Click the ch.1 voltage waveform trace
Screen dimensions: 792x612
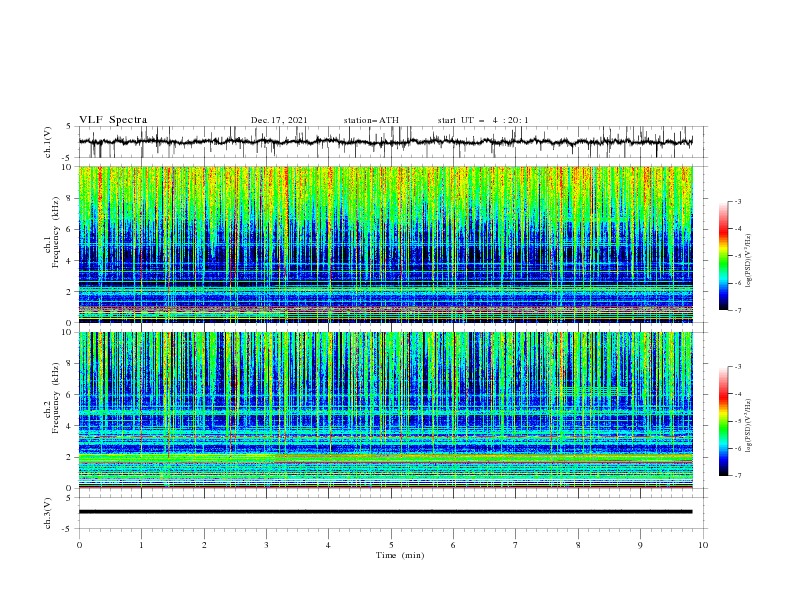pos(385,142)
